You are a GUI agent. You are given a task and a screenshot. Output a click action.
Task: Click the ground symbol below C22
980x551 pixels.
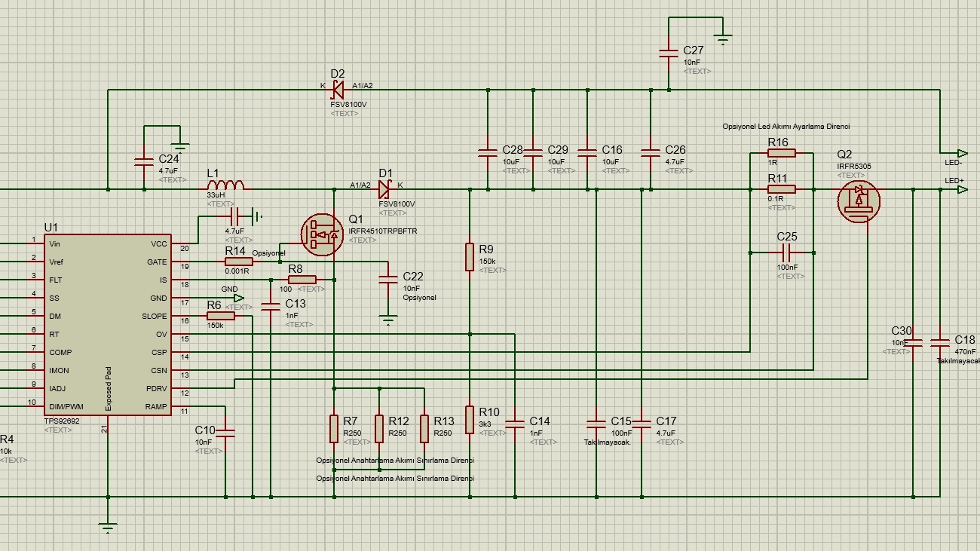388,321
